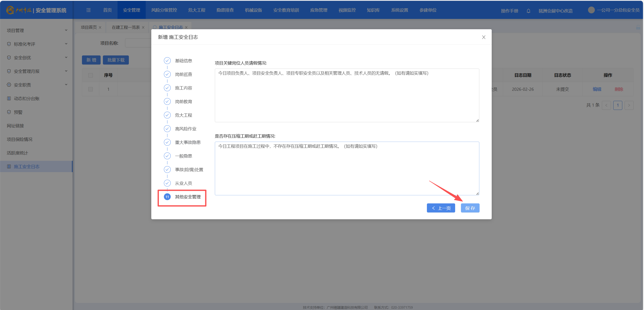Click the step 11 其他安全管理 circle
This screenshot has height=310, width=644.
pos(167,197)
